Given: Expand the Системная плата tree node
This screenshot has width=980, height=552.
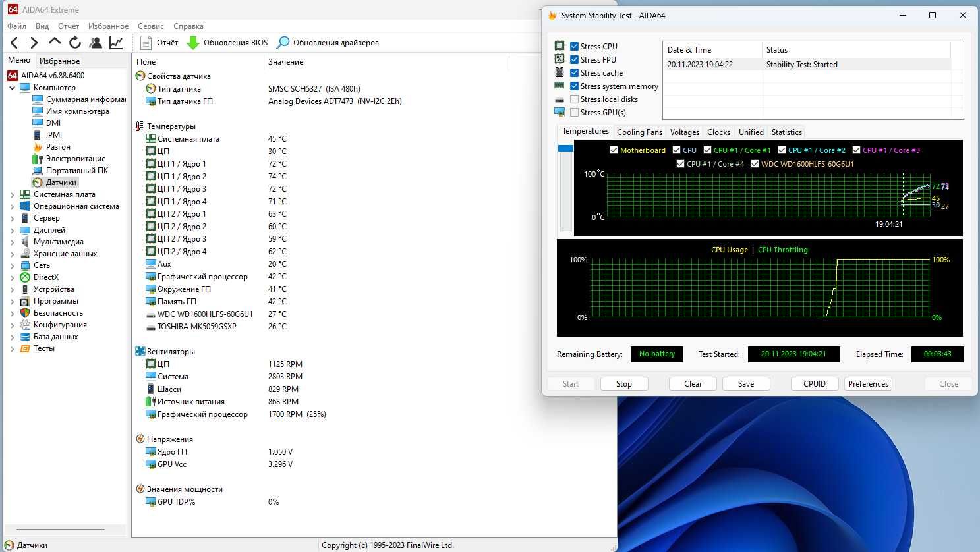Looking at the screenshot, I should 12,194.
